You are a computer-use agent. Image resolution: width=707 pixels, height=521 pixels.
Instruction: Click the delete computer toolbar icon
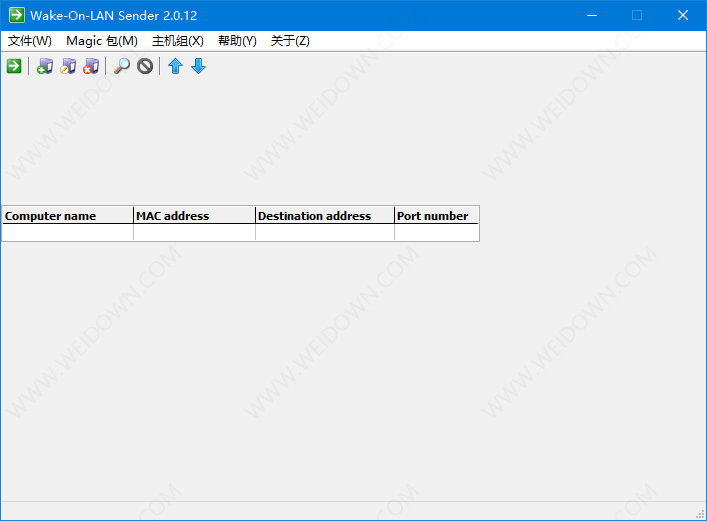91,66
